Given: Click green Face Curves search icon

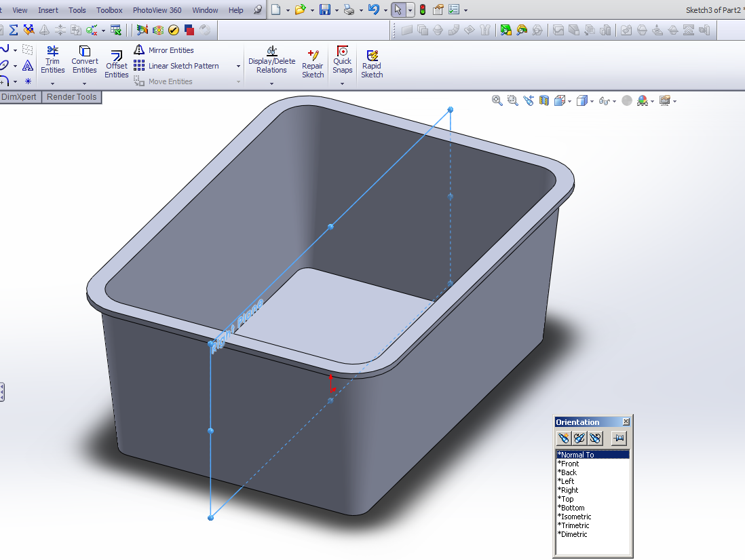Looking at the screenshot, I should coord(506,31).
